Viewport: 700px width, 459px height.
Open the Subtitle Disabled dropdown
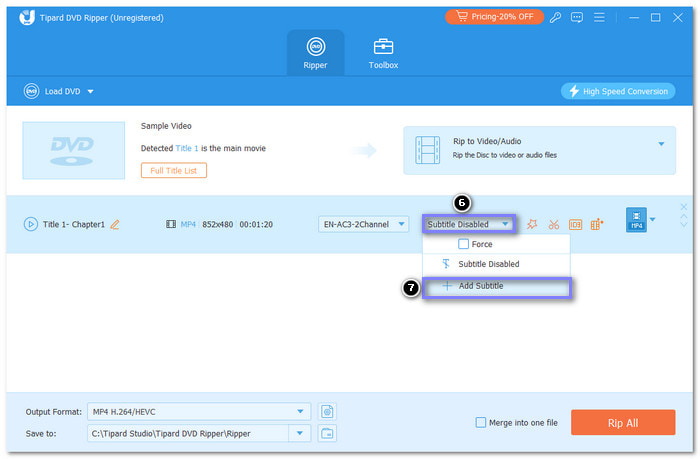pyautogui.click(x=469, y=224)
